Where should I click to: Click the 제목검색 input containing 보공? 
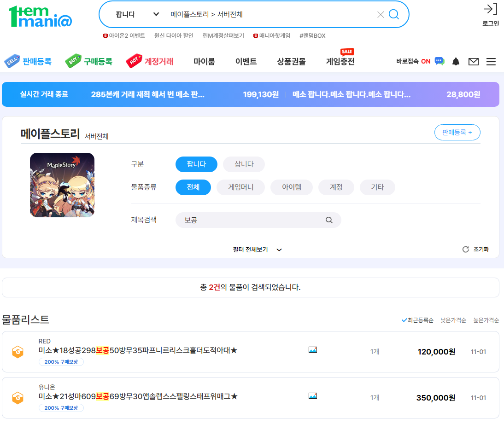[x=258, y=220]
